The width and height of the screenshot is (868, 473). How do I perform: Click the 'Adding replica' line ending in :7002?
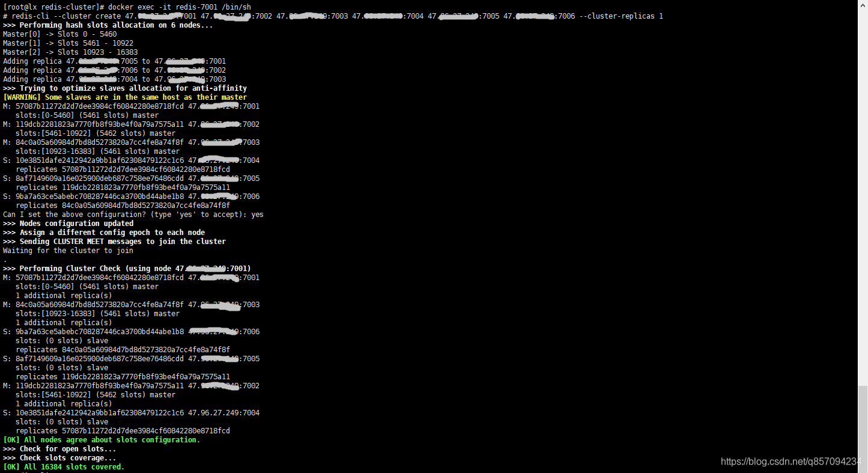tap(115, 70)
